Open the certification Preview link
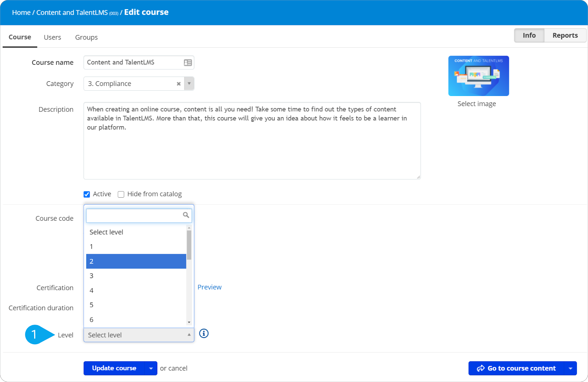 click(209, 287)
